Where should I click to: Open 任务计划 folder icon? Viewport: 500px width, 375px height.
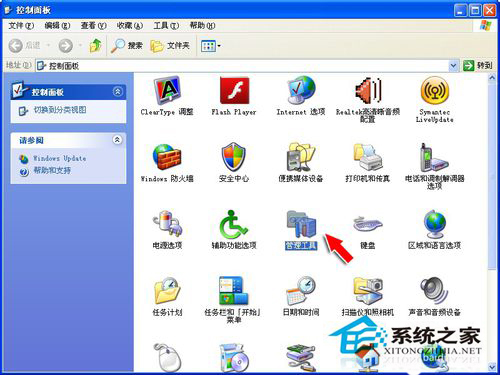(167, 290)
